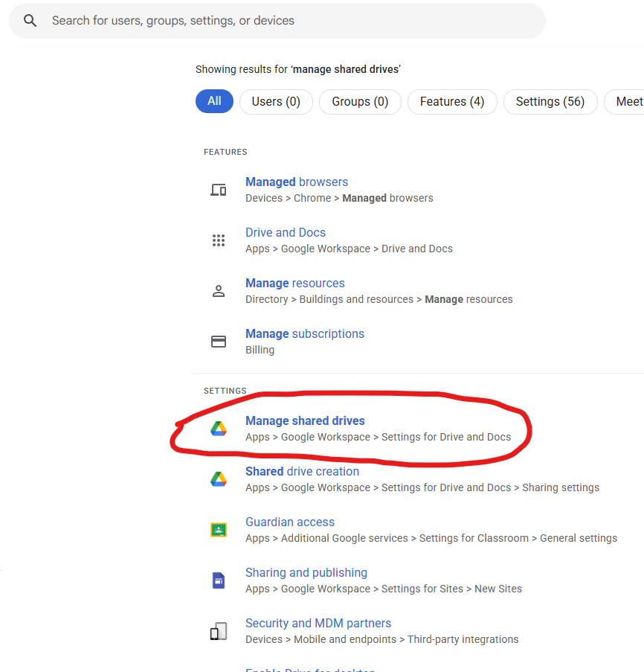This screenshot has width=644, height=672.
Task: Open the Managed browsers link
Action: [x=297, y=182]
